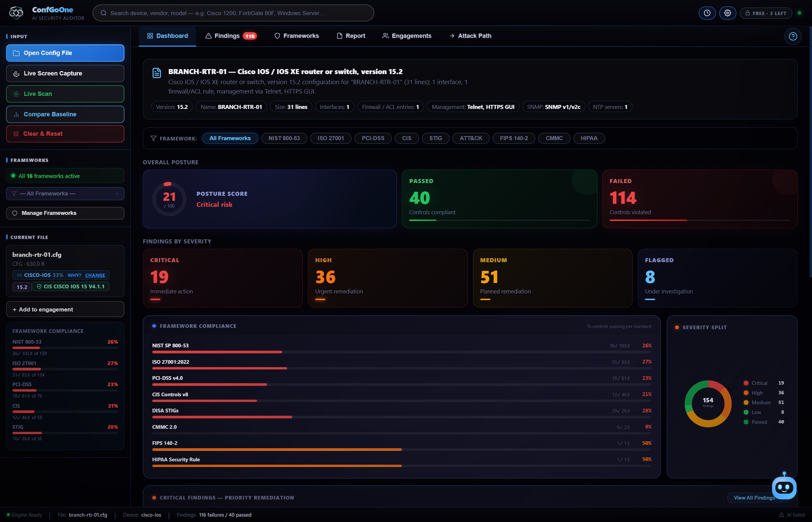The image size is (812, 522).
Task: Click the Live Screen Capture camera icon
Action: [x=16, y=73]
